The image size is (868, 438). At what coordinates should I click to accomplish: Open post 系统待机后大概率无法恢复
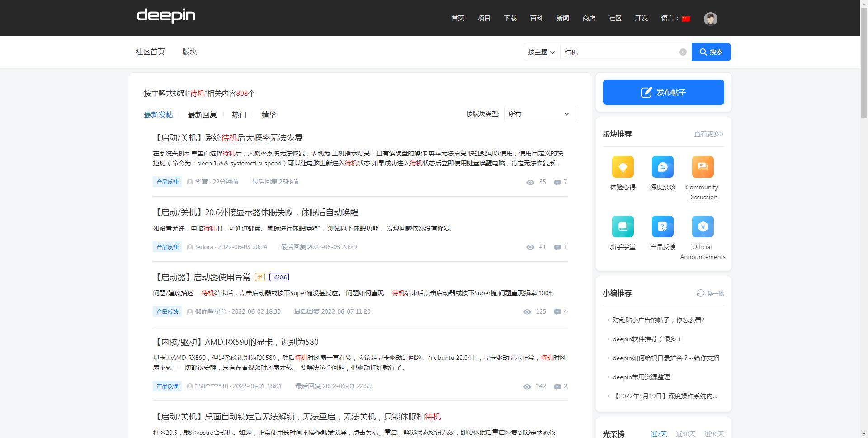[x=229, y=138]
